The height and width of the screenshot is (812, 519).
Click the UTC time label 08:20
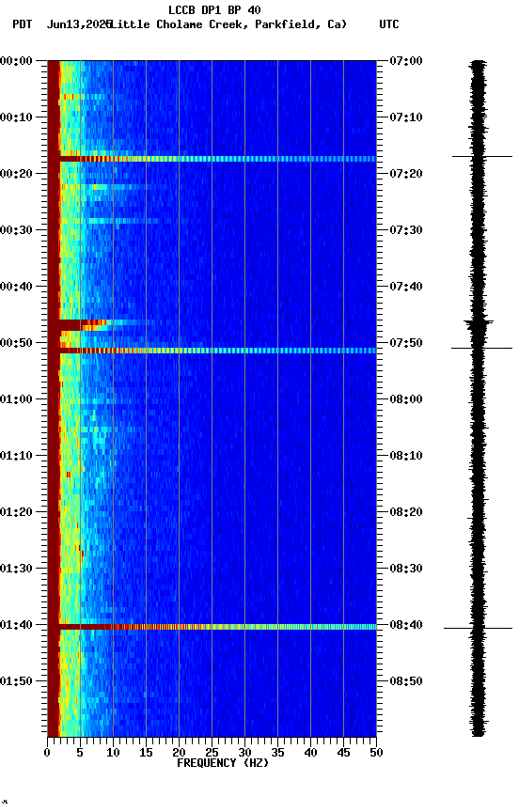point(406,513)
